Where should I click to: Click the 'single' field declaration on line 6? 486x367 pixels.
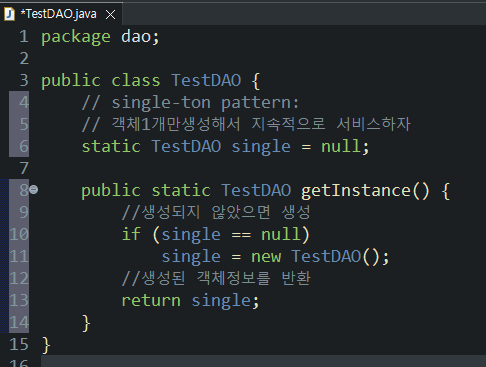(x=261, y=147)
